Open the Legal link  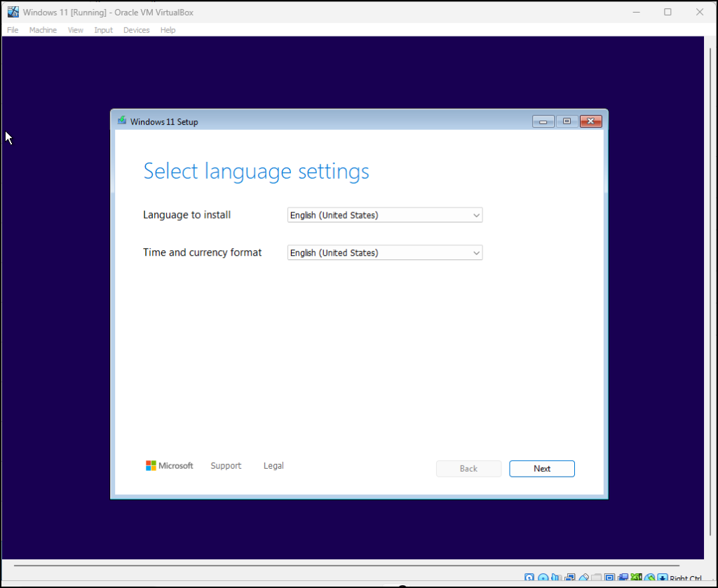point(273,466)
